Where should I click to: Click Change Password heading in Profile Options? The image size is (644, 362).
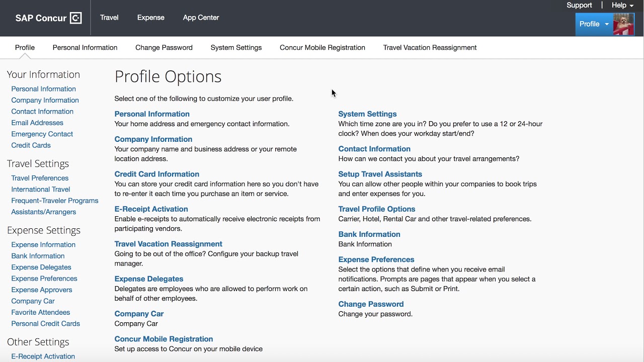coord(371,305)
